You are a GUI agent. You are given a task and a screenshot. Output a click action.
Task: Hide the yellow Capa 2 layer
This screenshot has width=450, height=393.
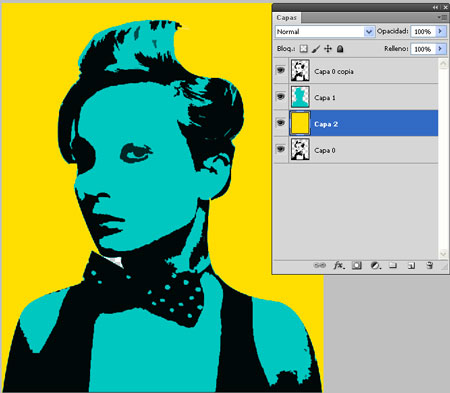tap(281, 123)
